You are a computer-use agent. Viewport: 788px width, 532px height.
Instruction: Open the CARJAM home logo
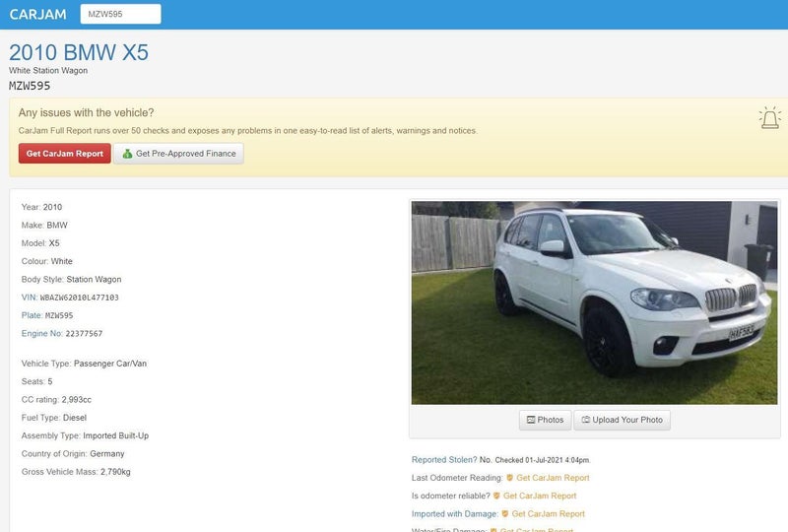point(37,14)
